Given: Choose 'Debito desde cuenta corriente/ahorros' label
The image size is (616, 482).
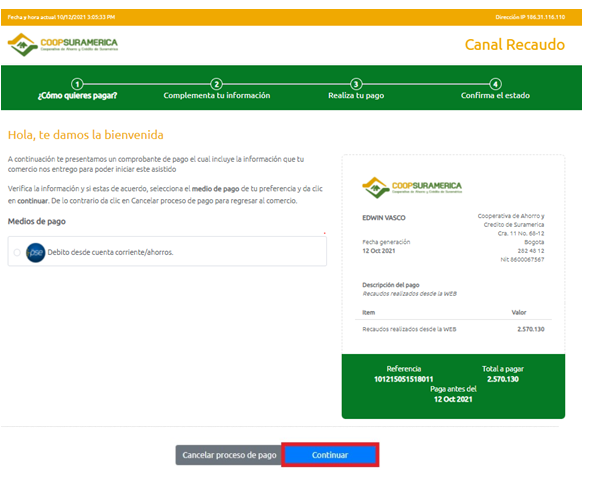Looking at the screenshot, I should [110, 252].
